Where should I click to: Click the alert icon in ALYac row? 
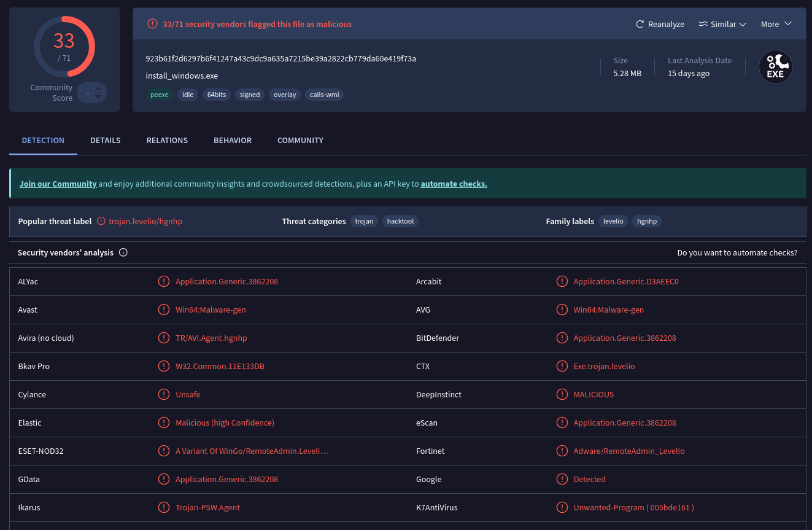(x=164, y=281)
